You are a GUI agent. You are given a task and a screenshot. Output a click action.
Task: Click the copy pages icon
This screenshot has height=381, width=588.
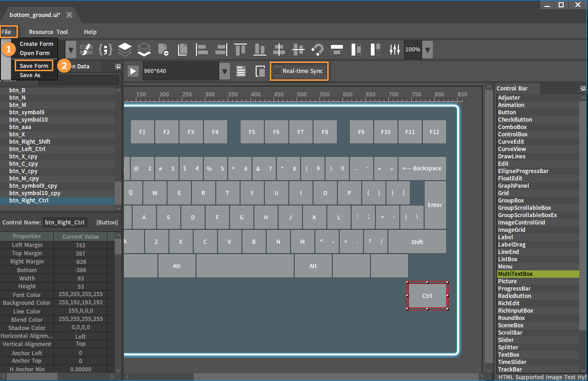(x=183, y=49)
